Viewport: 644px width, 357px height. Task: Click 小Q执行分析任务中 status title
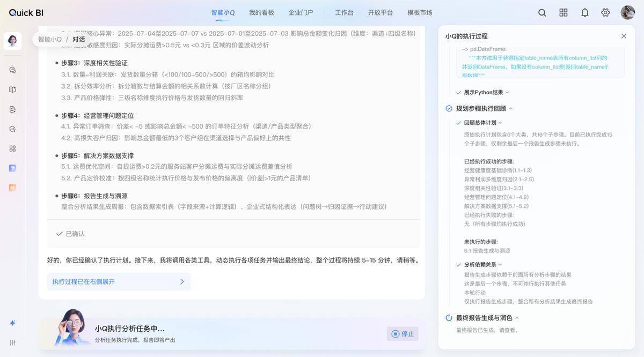point(129,329)
